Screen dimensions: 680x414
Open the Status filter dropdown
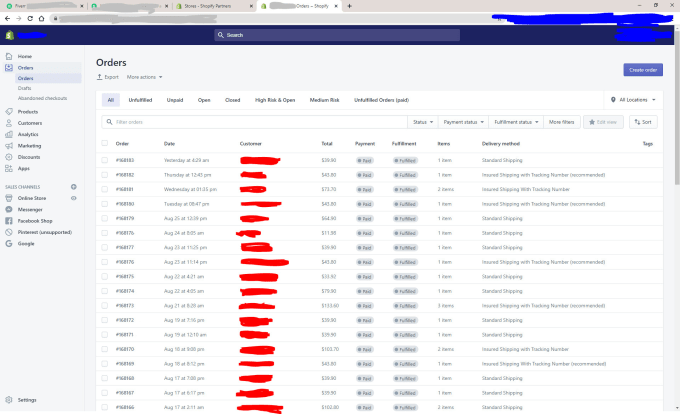pos(423,122)
